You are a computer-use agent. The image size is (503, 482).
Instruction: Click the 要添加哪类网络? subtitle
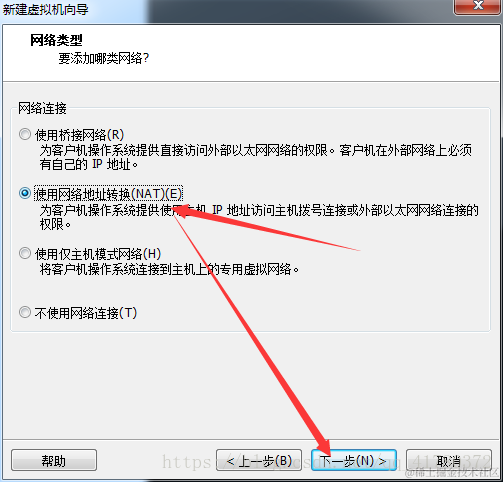coord(103,59)
